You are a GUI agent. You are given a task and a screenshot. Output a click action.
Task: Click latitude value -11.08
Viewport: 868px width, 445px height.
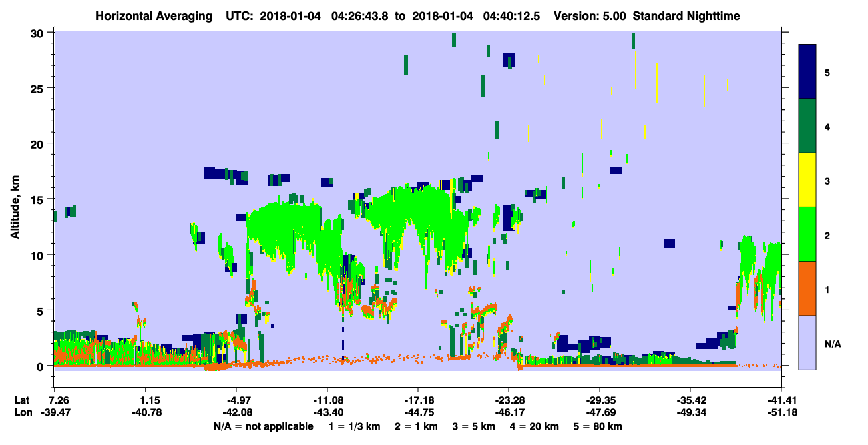[x=327, y=400]
